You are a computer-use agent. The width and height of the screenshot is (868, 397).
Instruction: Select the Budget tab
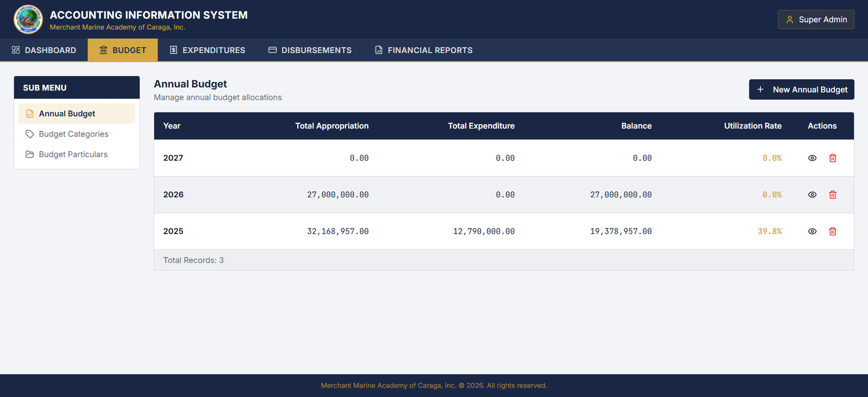[123, 50]
